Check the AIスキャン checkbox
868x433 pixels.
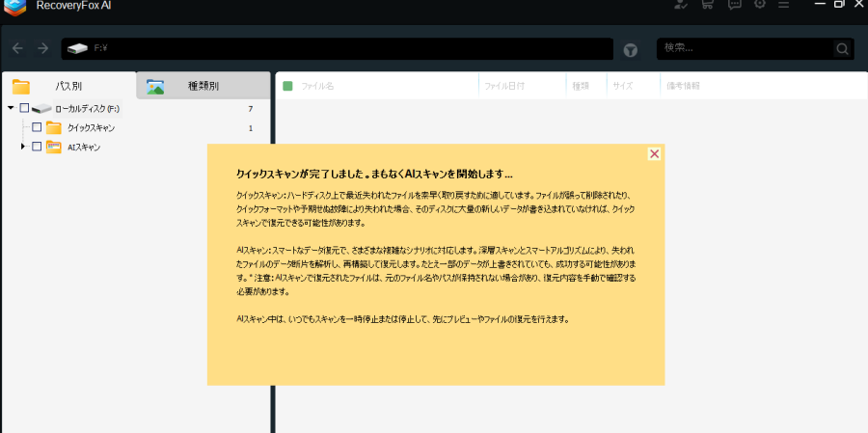[x=37, y=147]
